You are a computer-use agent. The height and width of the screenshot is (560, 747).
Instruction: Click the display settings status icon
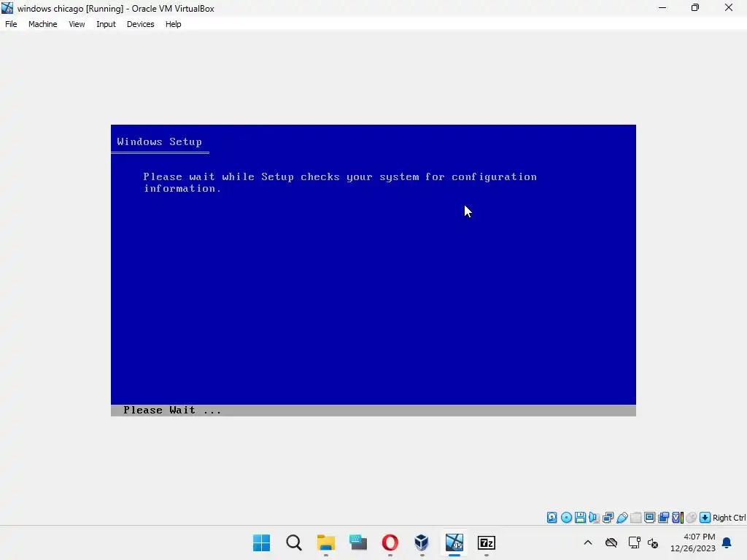point(649,518)
